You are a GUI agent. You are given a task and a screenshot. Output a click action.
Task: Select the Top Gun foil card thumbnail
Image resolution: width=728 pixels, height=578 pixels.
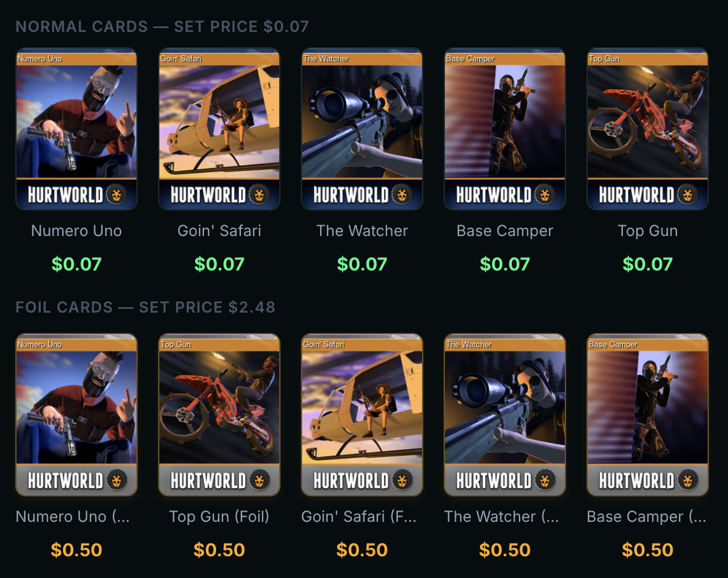coord(219,415)
